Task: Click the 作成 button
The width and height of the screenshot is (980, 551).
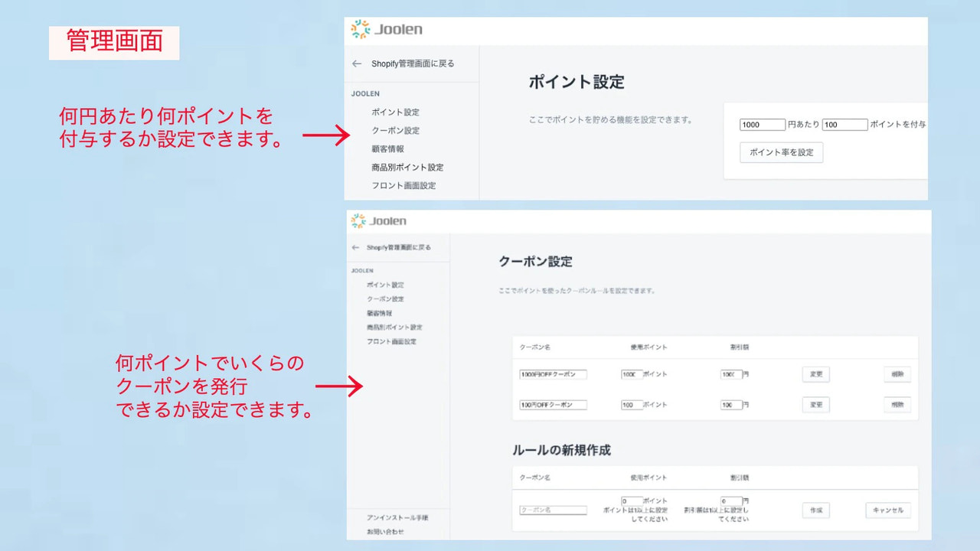Action: click(816, 510)
